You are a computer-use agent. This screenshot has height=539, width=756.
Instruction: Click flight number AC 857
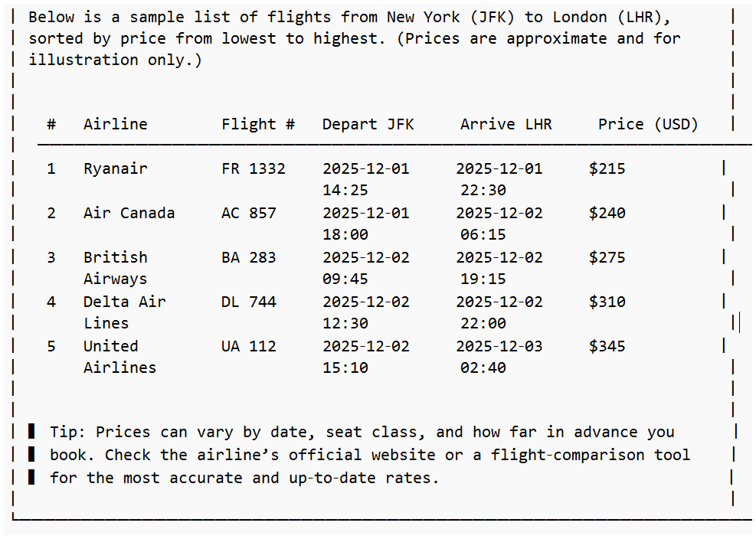[x=248, y=213]
